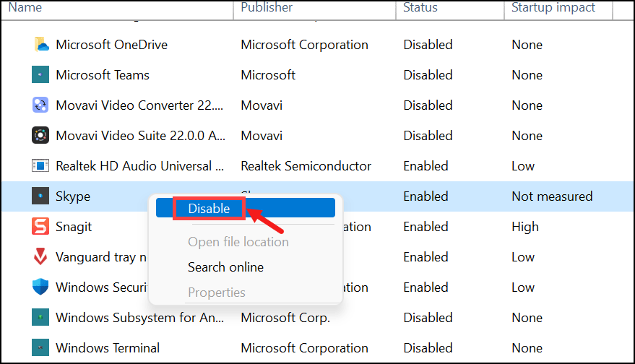Image resolution: width=635 pixels, height=364 pixels.
Task: Click the Snagit app icon
Action: [40, 227]
